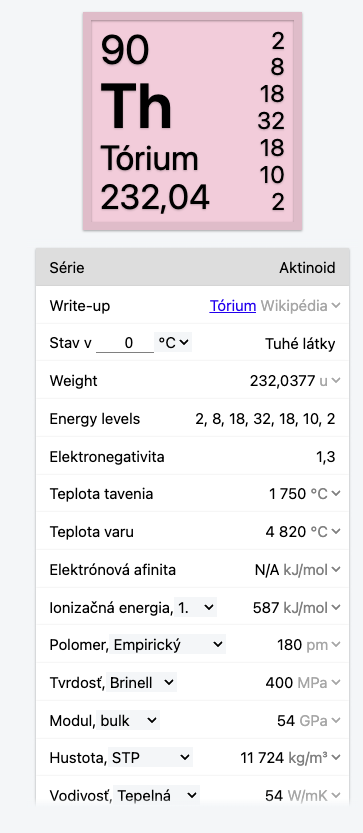This screenshot has width=363, height=833.
Task: Open the Tórium Wikipedia link
Action: coord(232,306)
